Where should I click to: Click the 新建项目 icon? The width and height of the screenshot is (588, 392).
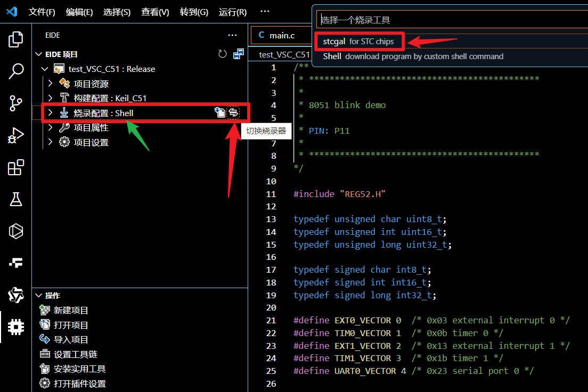[45, 310]
